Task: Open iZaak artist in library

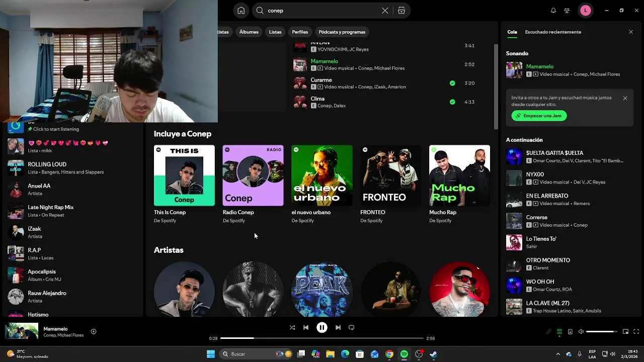Action: (x=73, y=232)
